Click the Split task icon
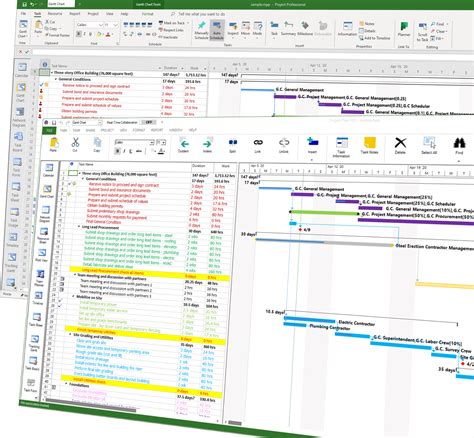 (233, 145)
